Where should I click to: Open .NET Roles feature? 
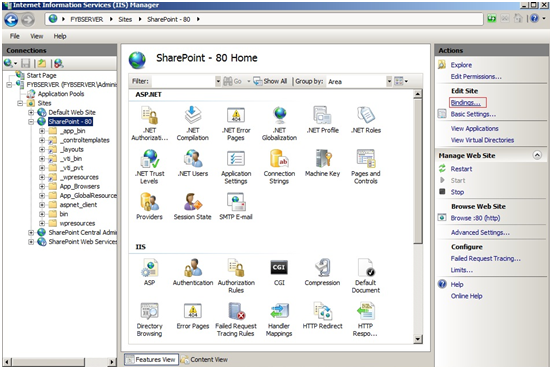(366, 120)
